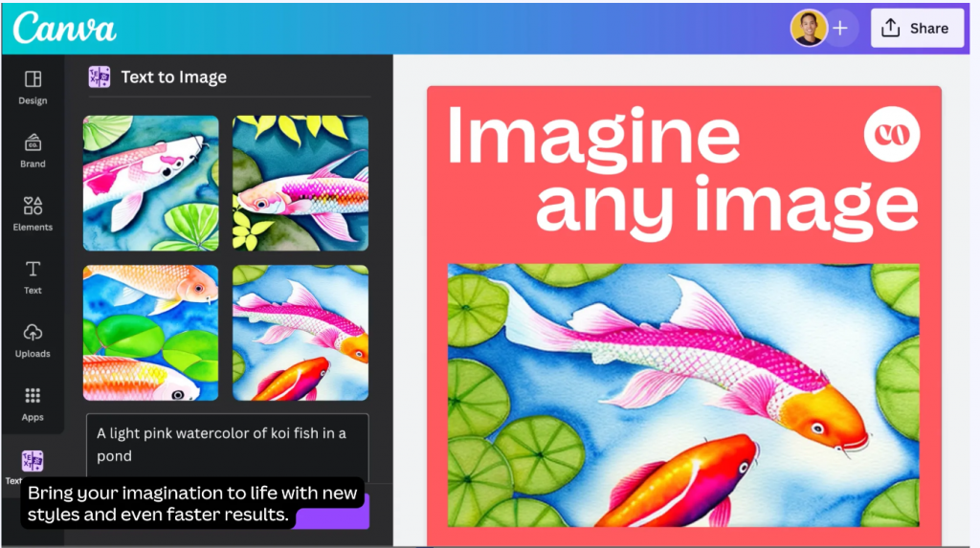Open the user profile avatar
Image resolution: width=980 pixels, height=548 pixels.
809,28
